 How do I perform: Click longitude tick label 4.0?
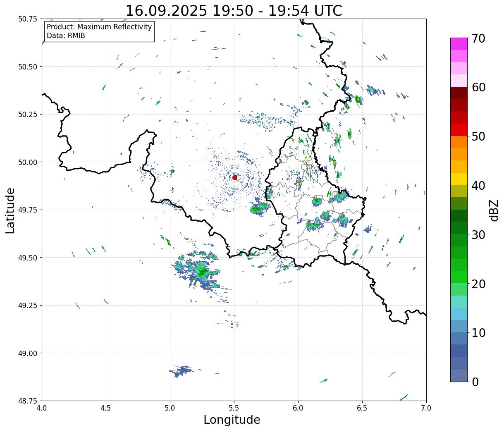click(x=42, y=408)
